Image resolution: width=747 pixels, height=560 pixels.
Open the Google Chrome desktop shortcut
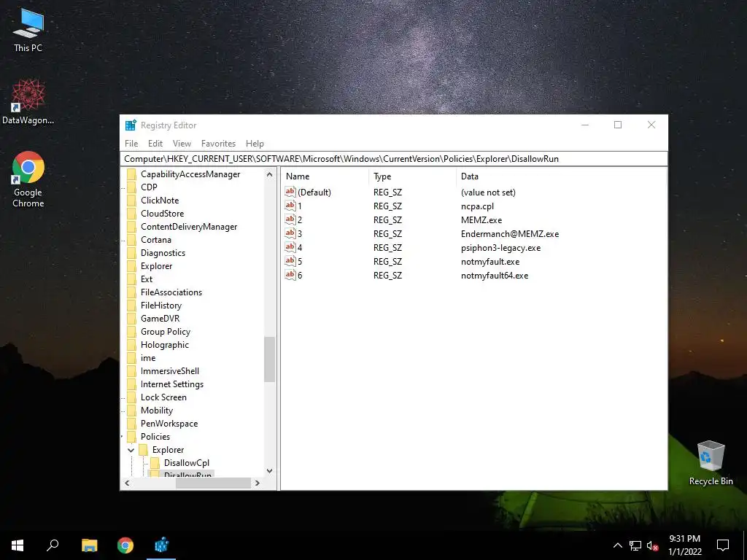[28, 179]
